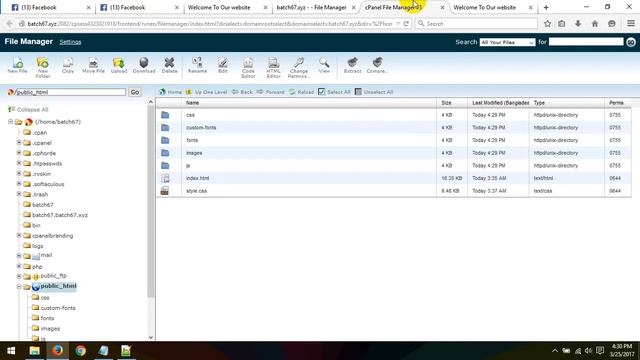Switch to the last 'Welcome To Our website' tab

[x=492, y=7]
